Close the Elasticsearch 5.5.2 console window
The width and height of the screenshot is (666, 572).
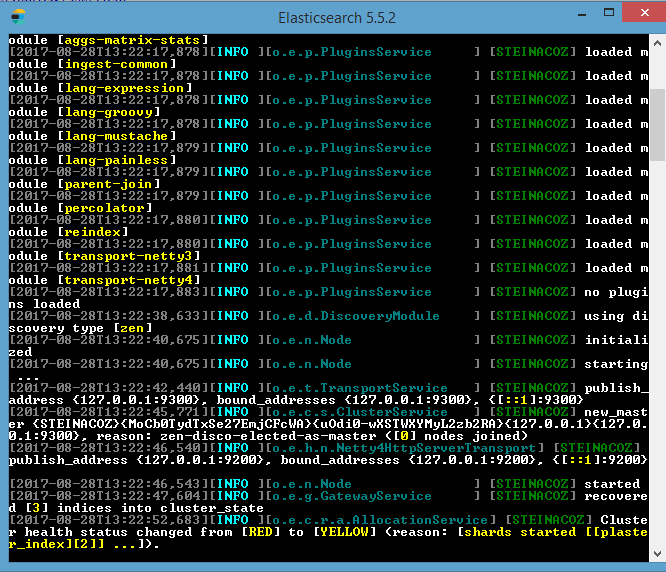[644, 12]
